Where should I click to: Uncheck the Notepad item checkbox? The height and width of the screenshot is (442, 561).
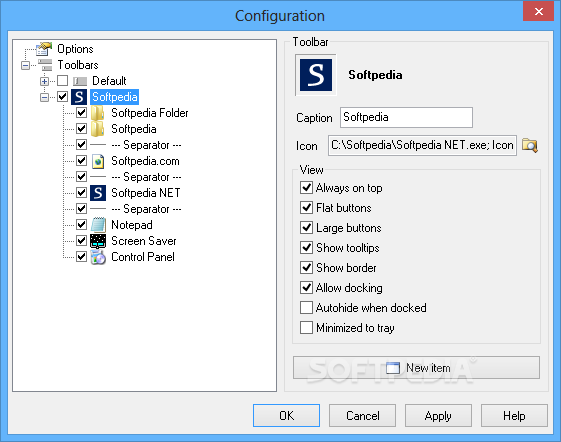82,224
